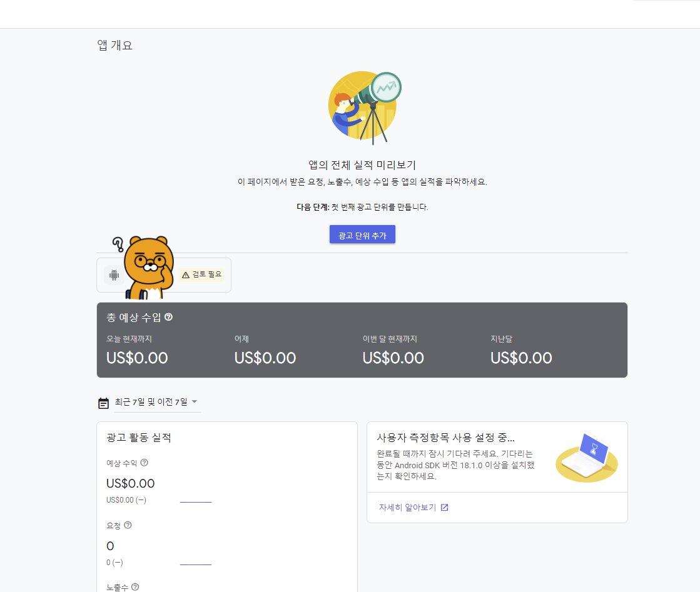Open help icon beside 노출수
The height and width of the screenshot is (592, 700).
point(135,587)
